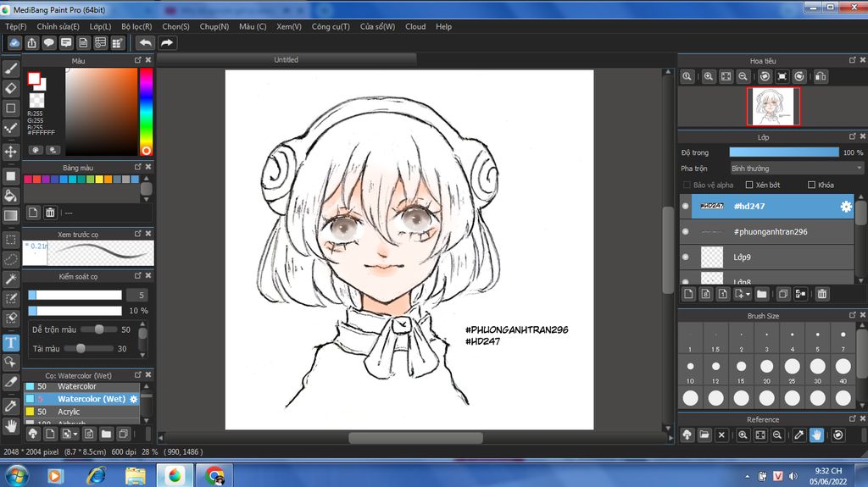Viewport: 868px width, 487px height.
Task: Toggle visibility of Lớp9 layer
Action: pyautogui.click(x=685, y=257)
